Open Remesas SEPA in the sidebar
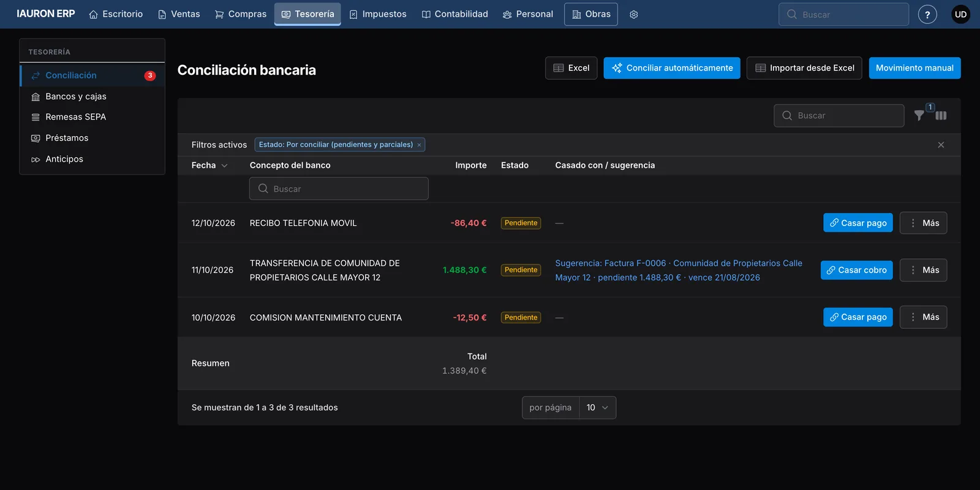This screenshot has width=980, height=490. point(92,117)
